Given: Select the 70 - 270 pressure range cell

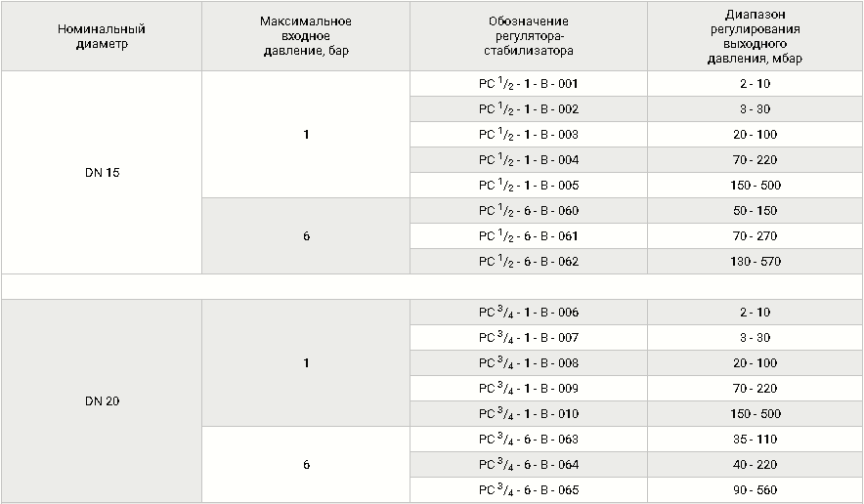Looking at the screenshot, I should (755, 235).
